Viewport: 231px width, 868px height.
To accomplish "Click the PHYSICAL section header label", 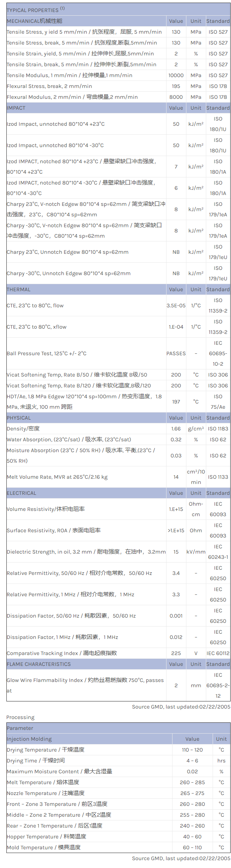I will click(19, 418).
